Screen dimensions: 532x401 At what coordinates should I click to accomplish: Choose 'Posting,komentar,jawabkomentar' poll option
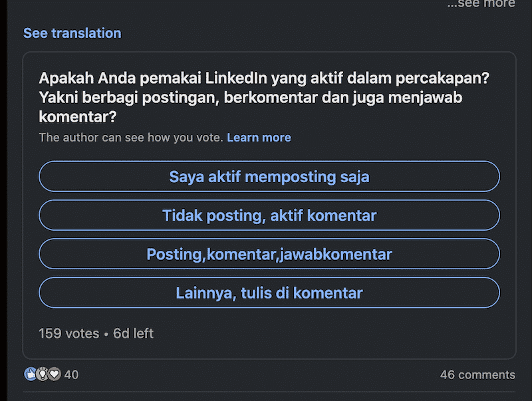point(269,254)
